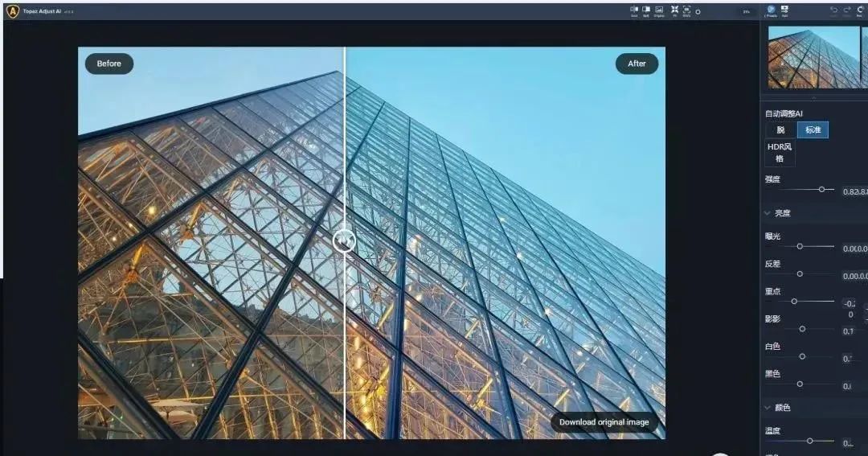868x456 pixels.
Task: Click the 强度 slider handle
Action: point(821,189)
